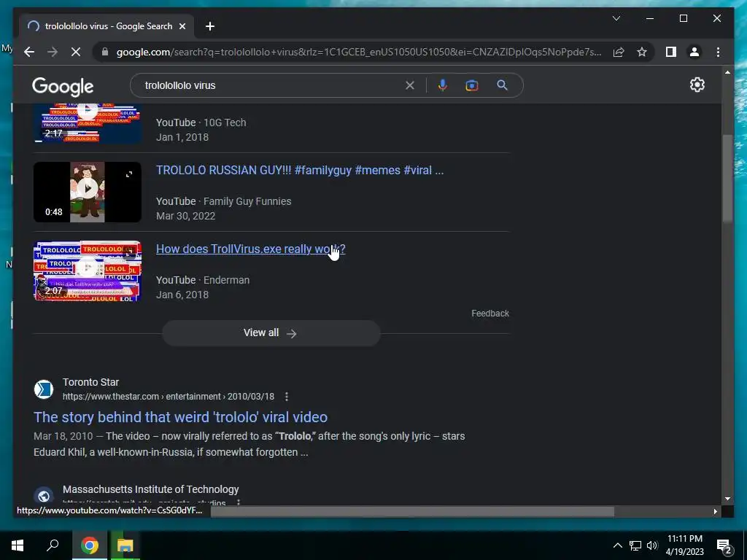Image resolution: width=747 pixels, height=560 pixels.
Task: Open Chrome three-dot menu
Action: 718,52
